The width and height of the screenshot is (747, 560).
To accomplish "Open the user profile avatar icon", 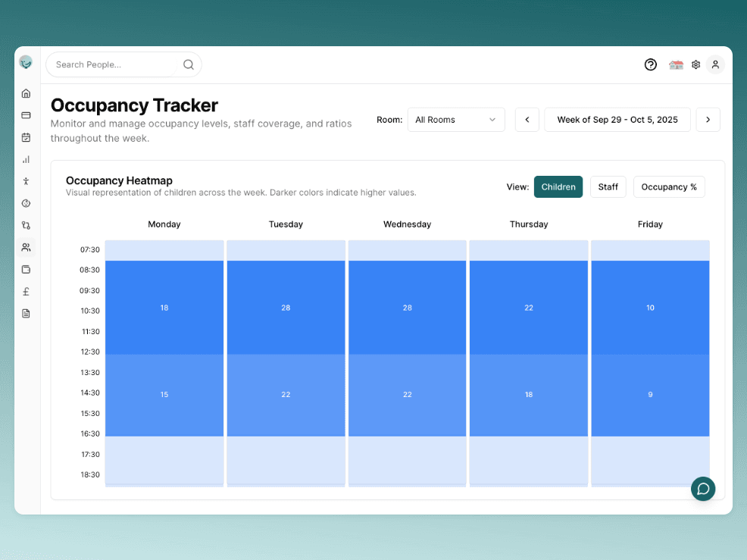I will pos(714,64).
